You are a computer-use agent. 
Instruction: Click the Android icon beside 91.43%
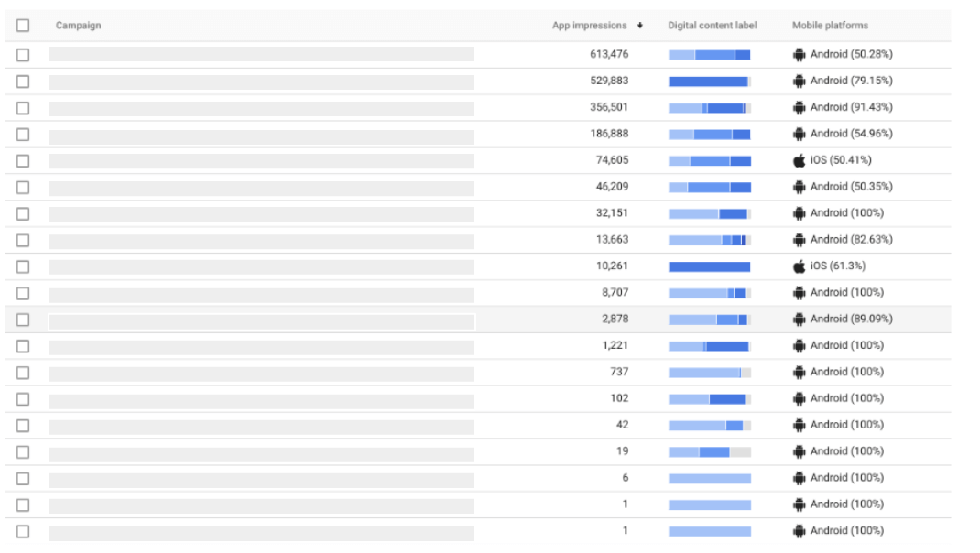799,107
